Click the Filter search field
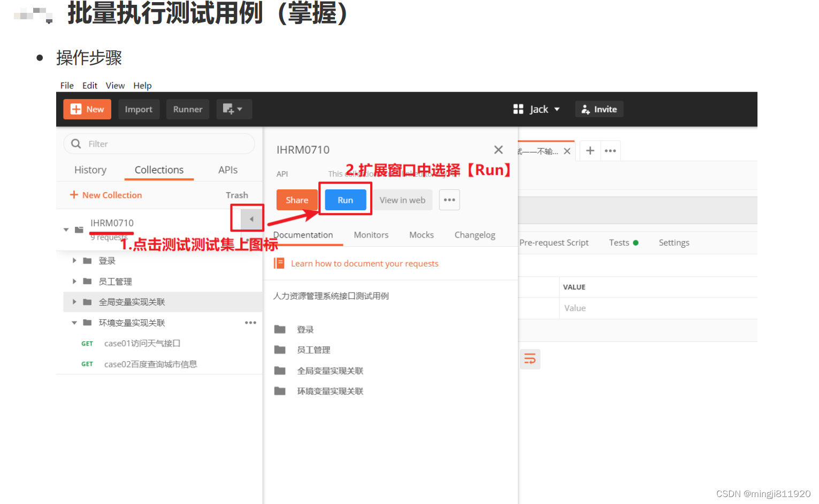Screen dimensions: 819x504 (159, 144)
